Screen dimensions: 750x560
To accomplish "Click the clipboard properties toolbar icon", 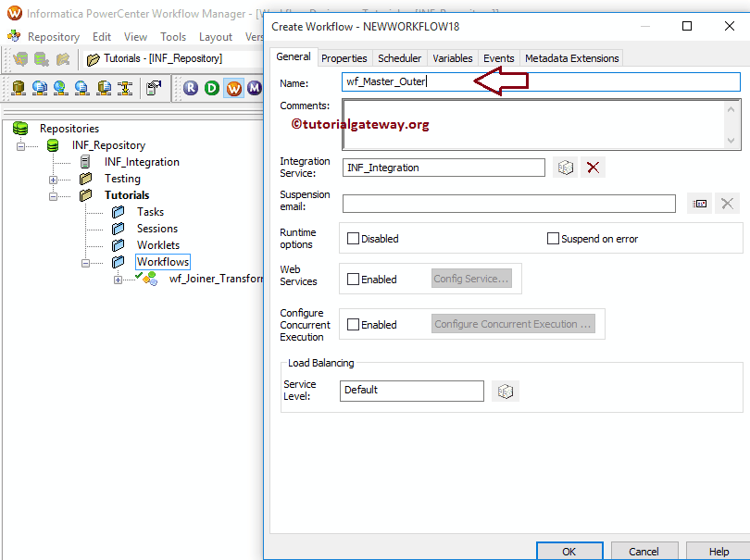I will coord(154,88).
